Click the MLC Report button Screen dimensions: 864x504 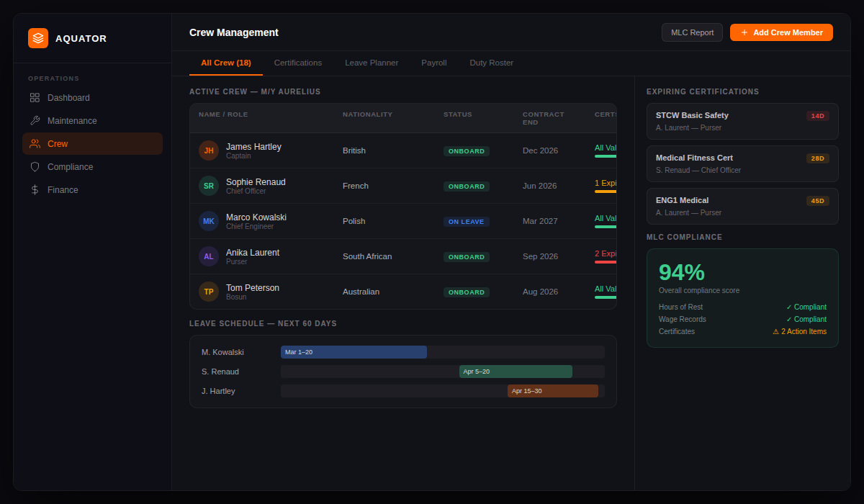[692, 32]
